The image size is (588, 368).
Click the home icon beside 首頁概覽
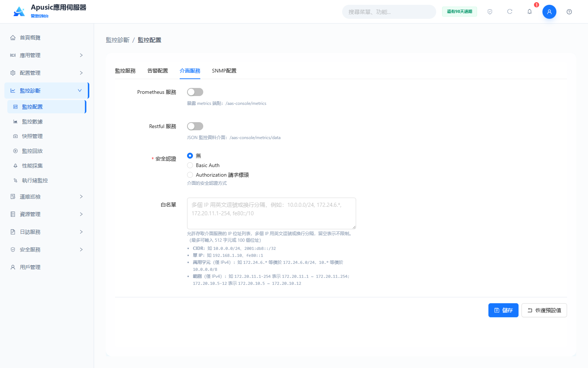pyautogui.click(x=13, y=38)
